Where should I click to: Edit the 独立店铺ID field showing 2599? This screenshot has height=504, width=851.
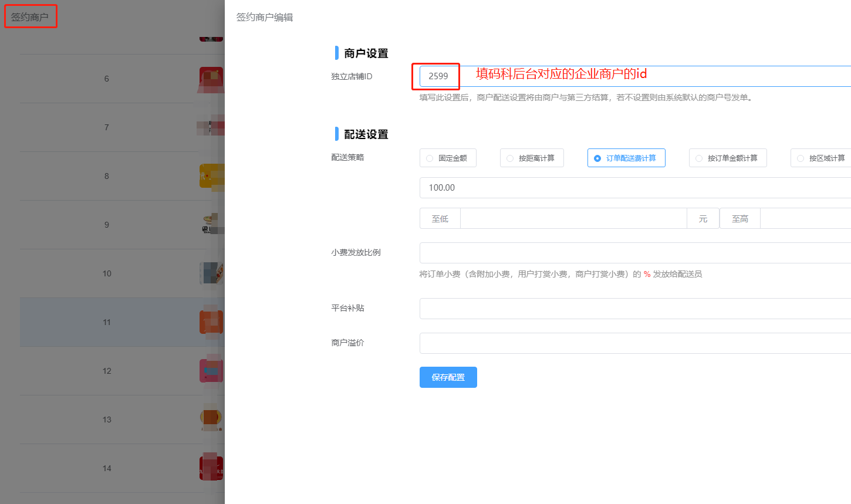[436, 76]
